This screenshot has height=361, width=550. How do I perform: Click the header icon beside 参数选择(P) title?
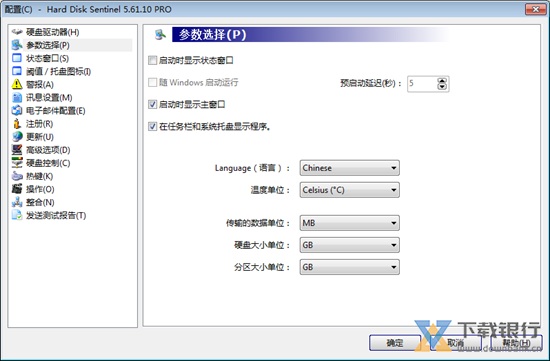tap(161, 34)
